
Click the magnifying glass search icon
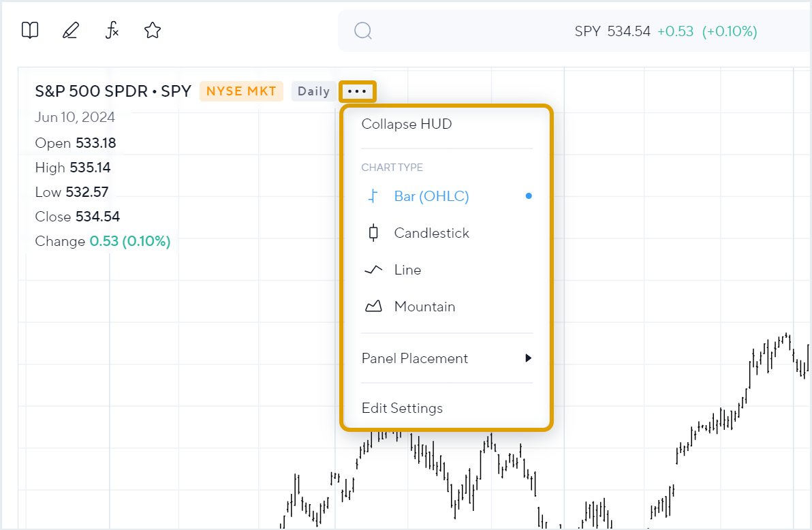[x=363, y=31]
